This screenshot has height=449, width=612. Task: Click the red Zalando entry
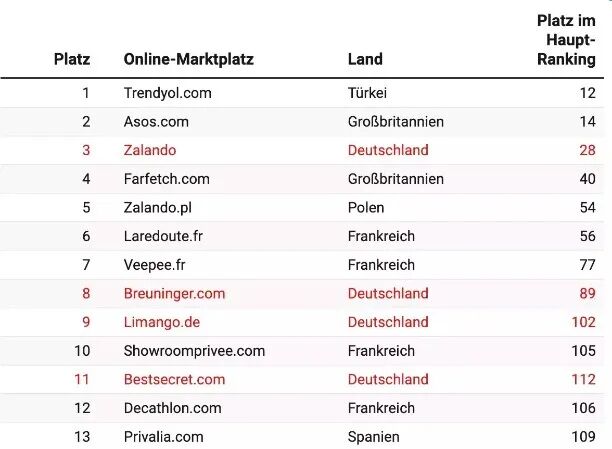150,150
